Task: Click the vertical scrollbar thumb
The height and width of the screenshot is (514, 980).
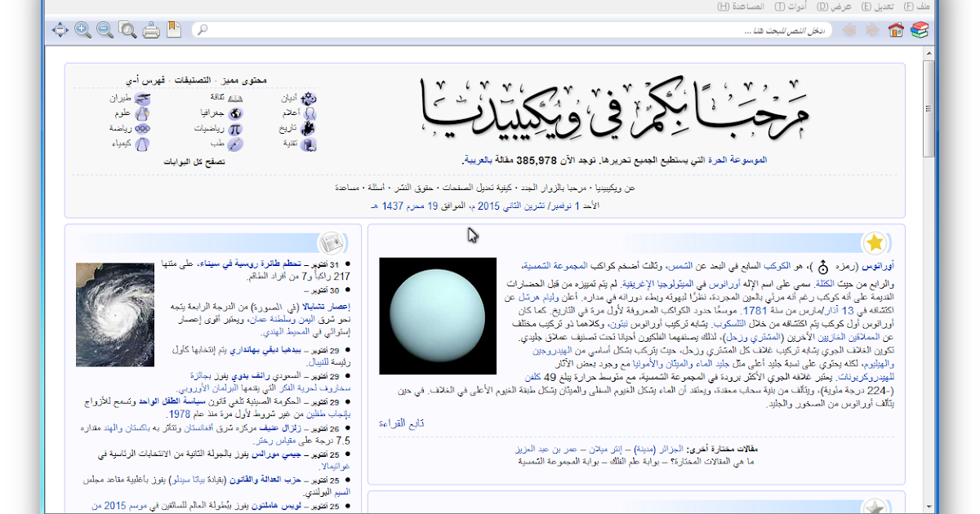Action: click(x=929, y=109)
